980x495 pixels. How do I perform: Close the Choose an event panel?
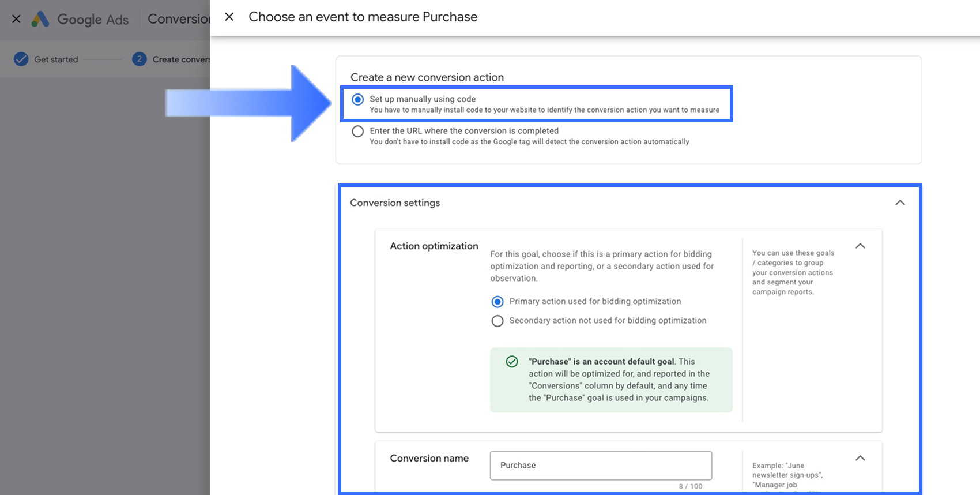coord(229,17)
